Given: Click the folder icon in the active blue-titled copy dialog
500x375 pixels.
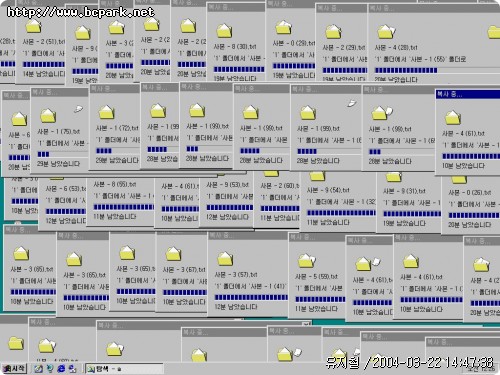Looking at the screenshot, I should click(x=453, y=117).
